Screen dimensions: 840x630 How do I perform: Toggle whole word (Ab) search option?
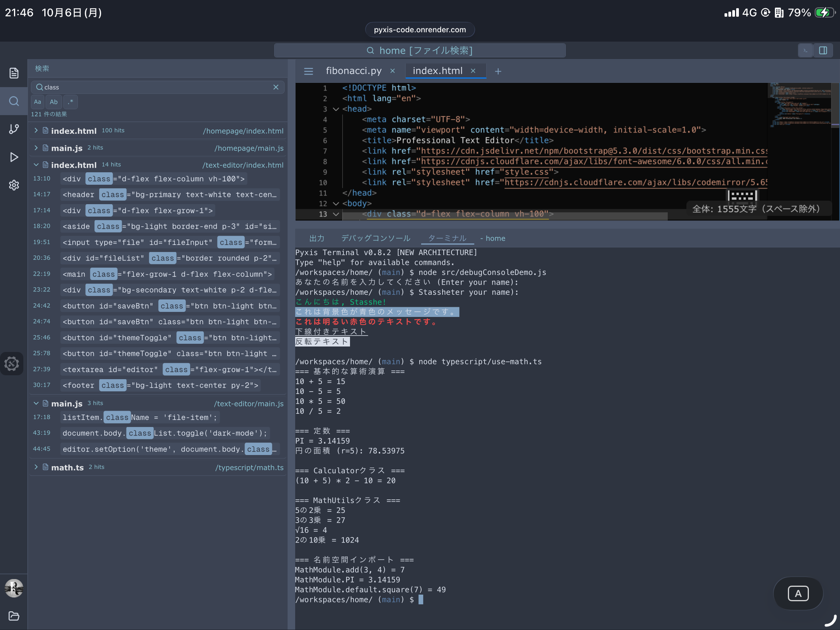point(54,102)
